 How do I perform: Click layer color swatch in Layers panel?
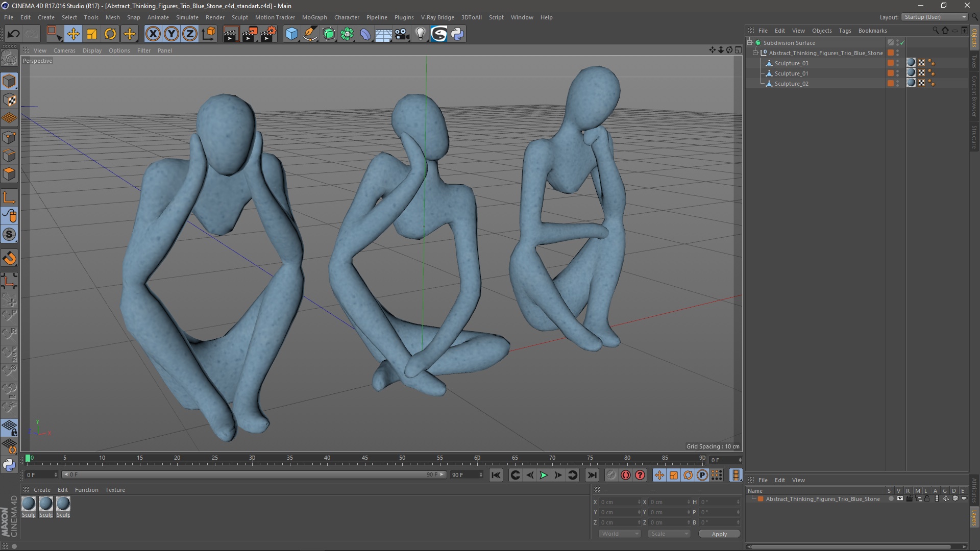[761, 499]
